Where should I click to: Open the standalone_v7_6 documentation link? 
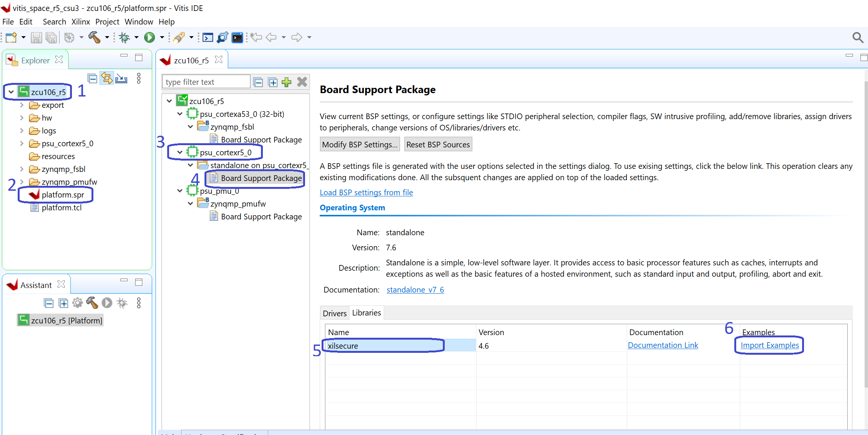click(415, 290)
